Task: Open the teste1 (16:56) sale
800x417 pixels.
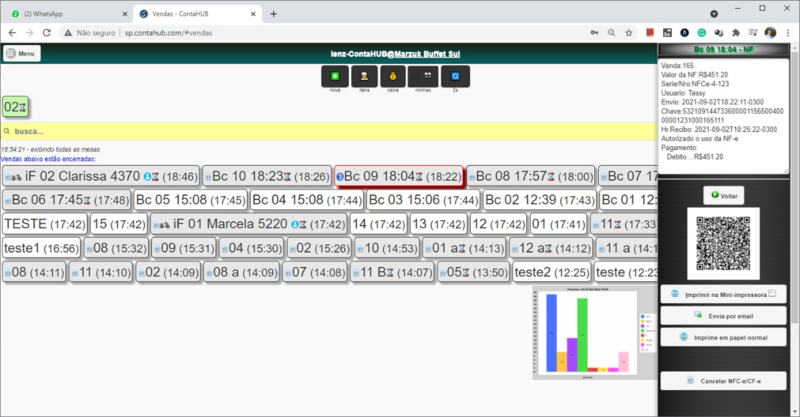Action: coord(41,248)
